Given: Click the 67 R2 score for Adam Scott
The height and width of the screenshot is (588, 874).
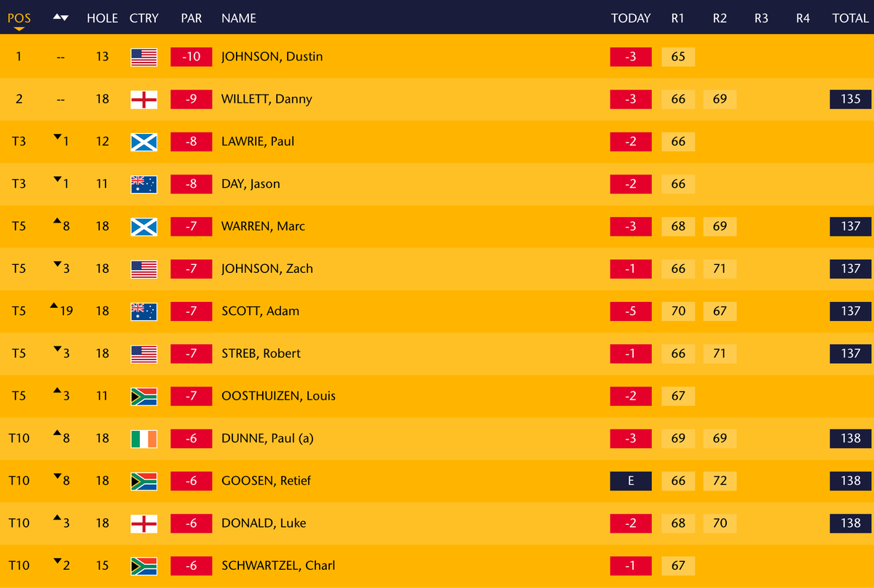Looking at the screenshot, I should tap(720, 311).
